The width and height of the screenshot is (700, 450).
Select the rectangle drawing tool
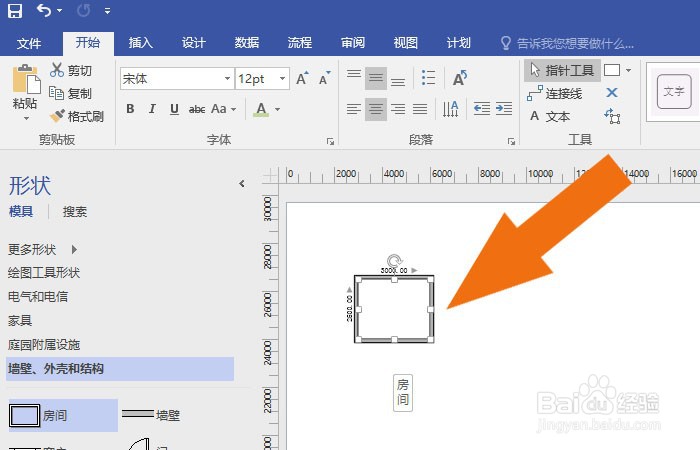point(612,70)
